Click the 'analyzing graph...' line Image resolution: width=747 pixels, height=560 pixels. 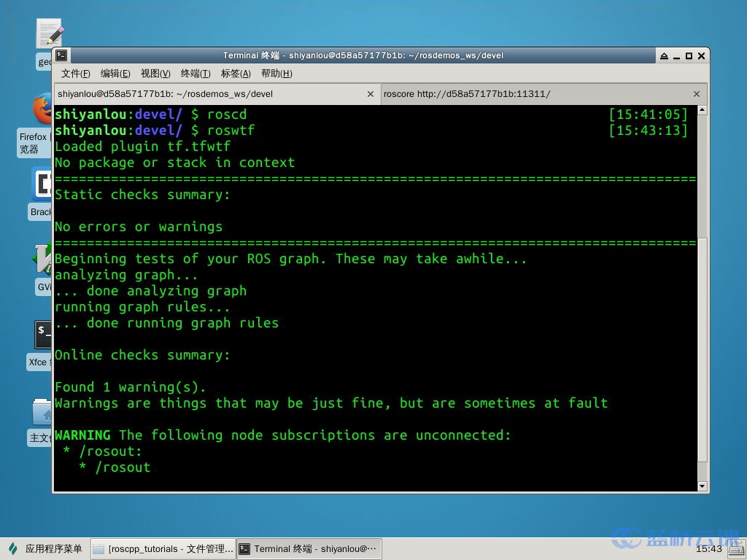(126, 275)
